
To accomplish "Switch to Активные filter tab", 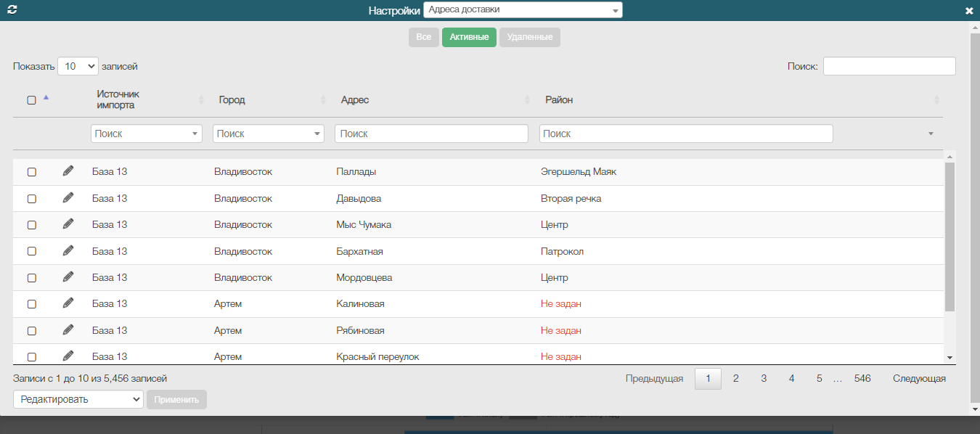I will tap(469, 37).
